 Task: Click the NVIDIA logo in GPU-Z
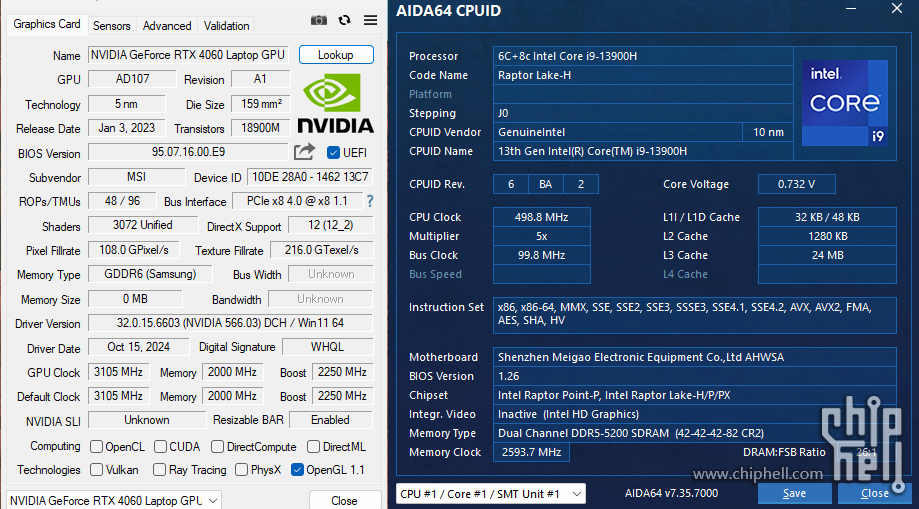(335, 103)
